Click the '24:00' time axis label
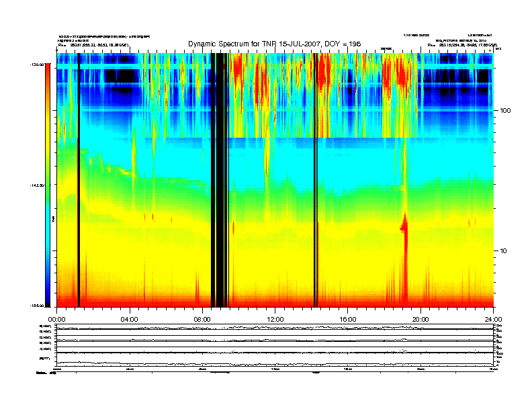Viewport: 532px width, 411px height. [493, 320]
